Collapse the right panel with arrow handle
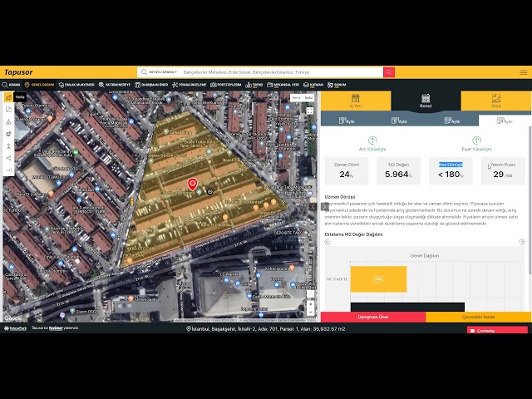532x399 pixels. click(325, 206)
